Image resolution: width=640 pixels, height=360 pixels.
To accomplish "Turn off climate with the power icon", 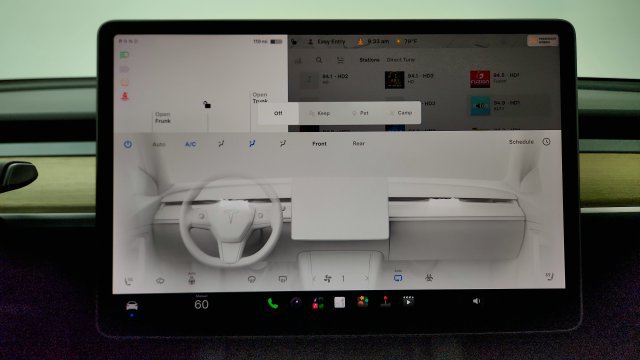I will [128, 144].
